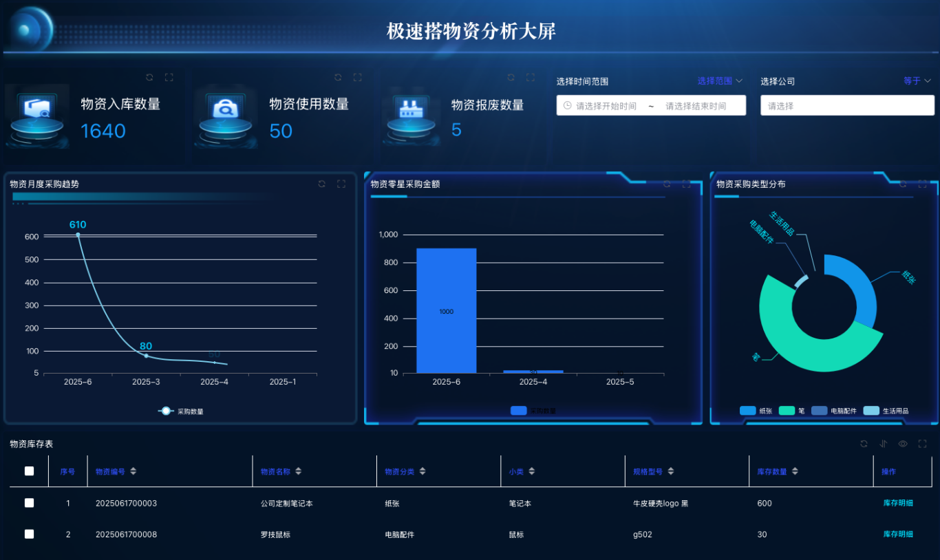Toggle 电脑配件 legend in the donut chart
This screenshot has width=940, height=560.
pyautogui.click(x=835, y=411)
